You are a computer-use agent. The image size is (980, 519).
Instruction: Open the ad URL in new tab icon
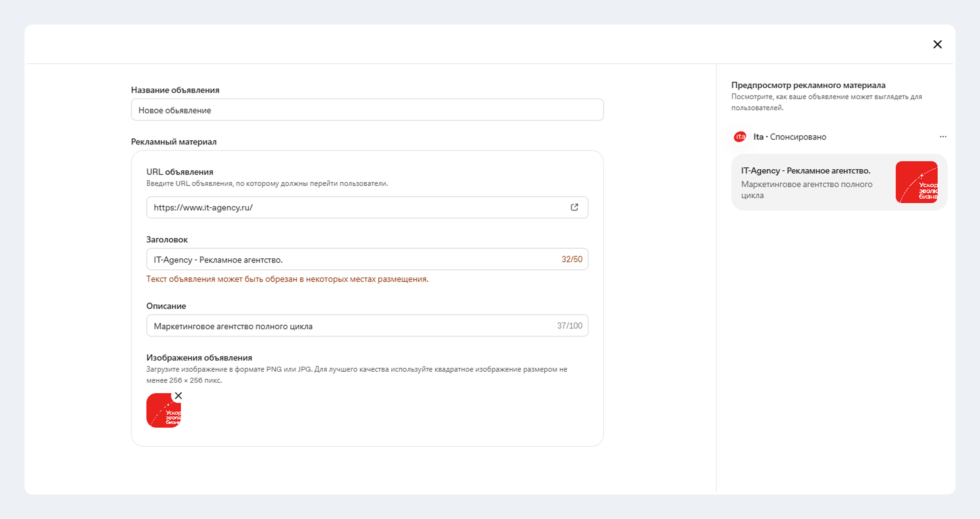pyautogui.click(x=575, y=207)
